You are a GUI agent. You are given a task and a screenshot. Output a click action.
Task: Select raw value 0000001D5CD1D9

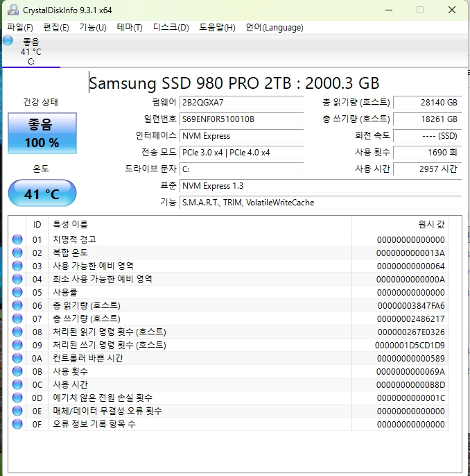[x=410, y=346]
